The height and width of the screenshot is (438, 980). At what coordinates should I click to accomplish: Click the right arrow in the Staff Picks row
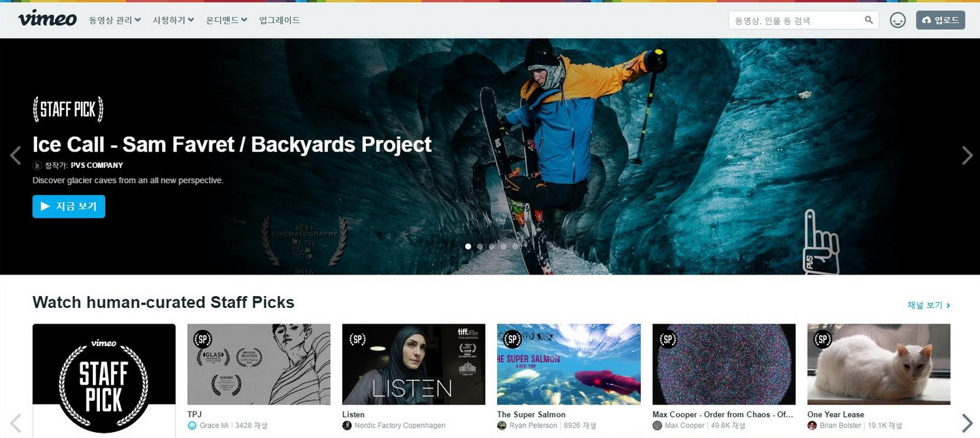968,422
